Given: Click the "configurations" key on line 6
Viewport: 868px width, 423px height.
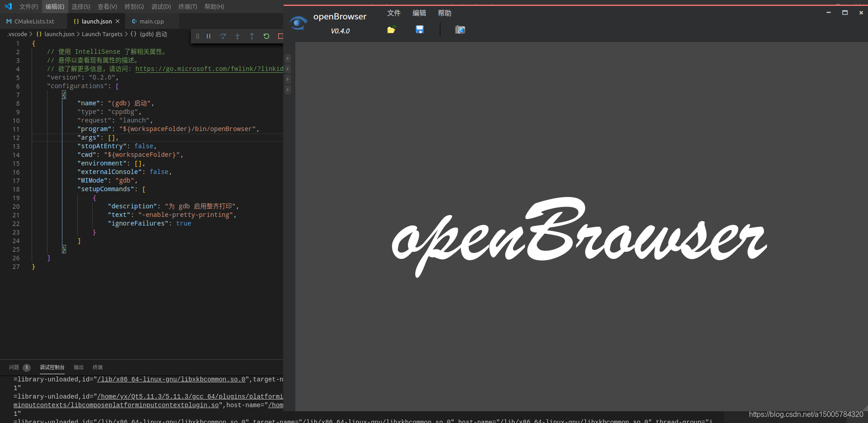Looking at the screenshot, I should (x=77, y=86).
